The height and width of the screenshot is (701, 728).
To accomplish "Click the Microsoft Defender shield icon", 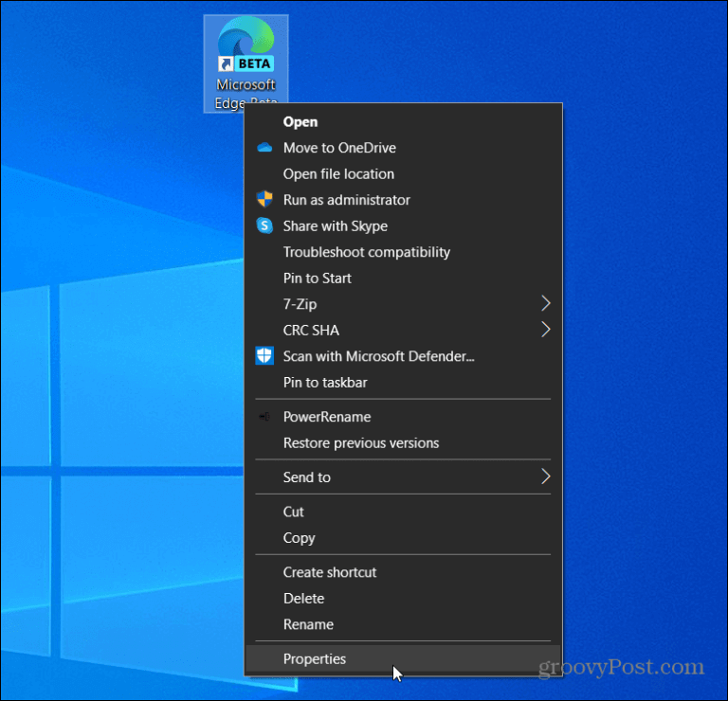I will pyautogui.click(x=264, y=356).
